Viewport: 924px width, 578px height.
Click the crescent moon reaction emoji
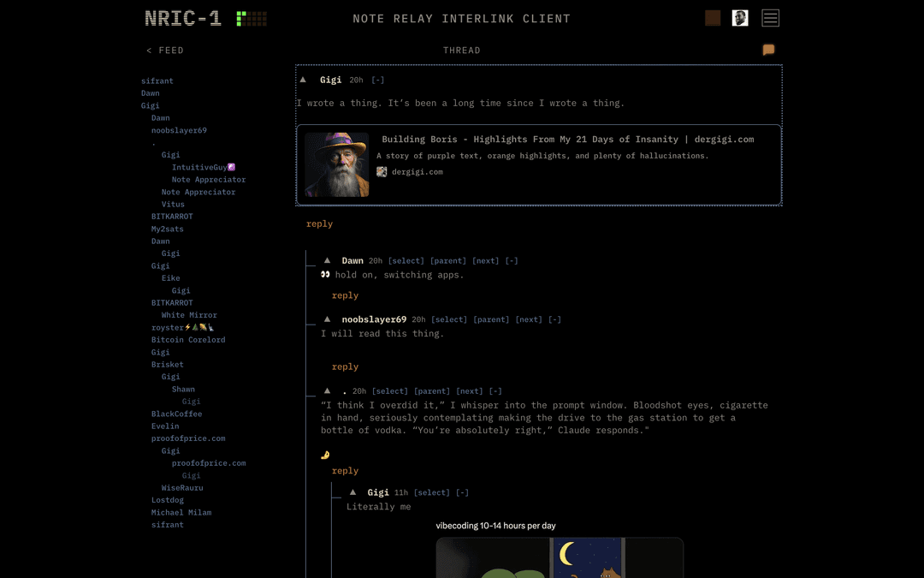[x=325, y=455]
